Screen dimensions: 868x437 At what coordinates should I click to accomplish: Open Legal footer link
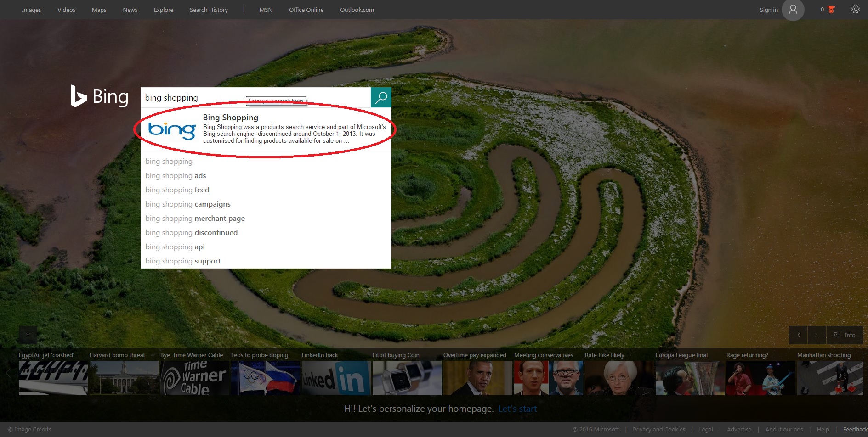pos(706,430)
